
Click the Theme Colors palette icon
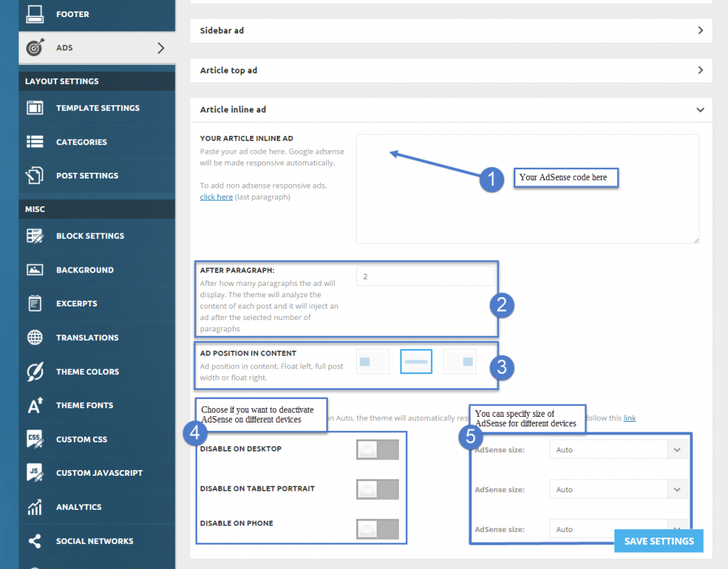pos(35,371)
